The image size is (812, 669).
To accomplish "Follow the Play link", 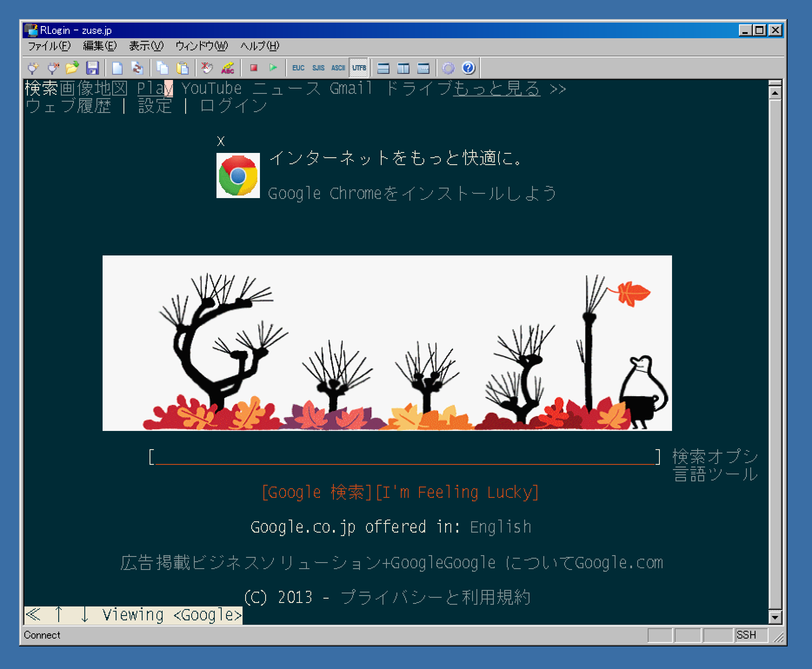I will pos(155,89).
